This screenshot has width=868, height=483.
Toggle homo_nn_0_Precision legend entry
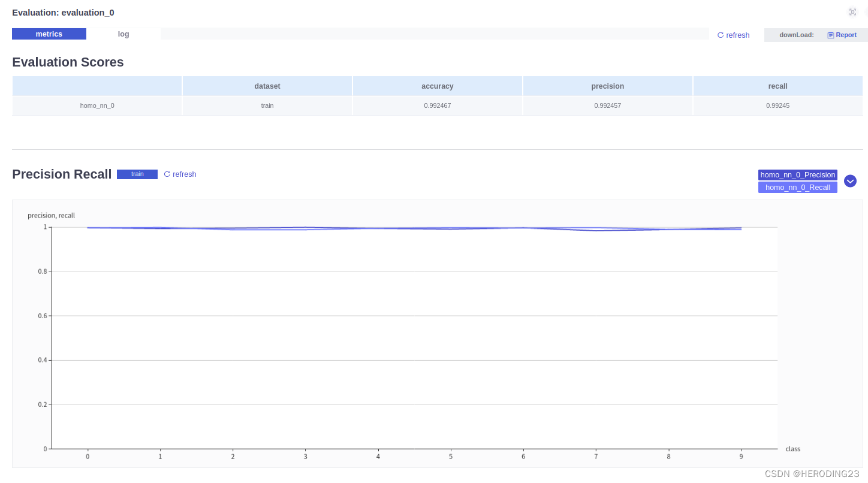pos(798,175)
